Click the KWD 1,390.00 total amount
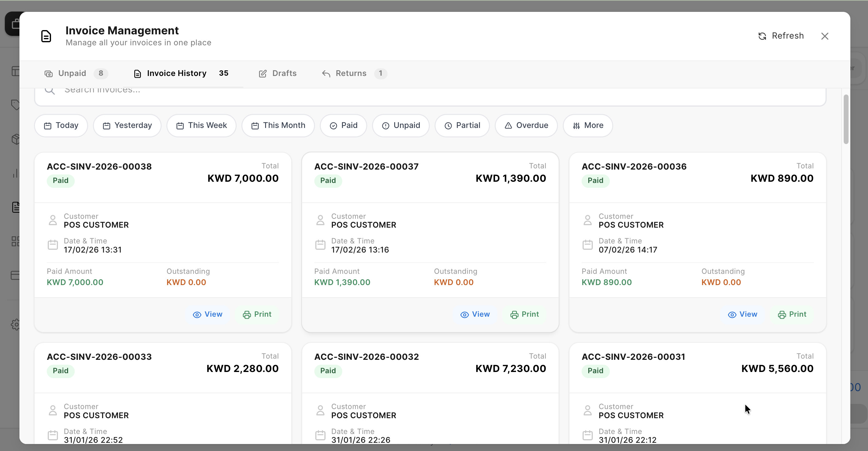868x451 pixels. coord(511,178)
